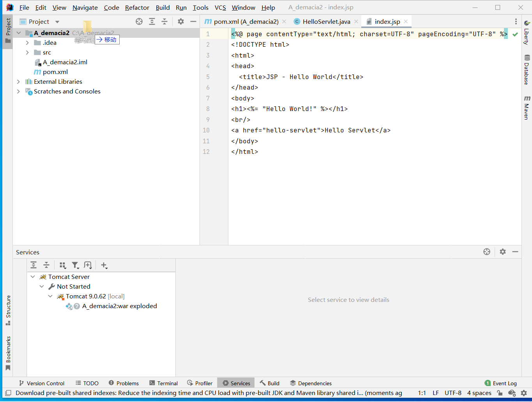Click UTF-8 encoding in status bar
The height and width of the screenshot is (402, 532).
[x=453, y=393]
